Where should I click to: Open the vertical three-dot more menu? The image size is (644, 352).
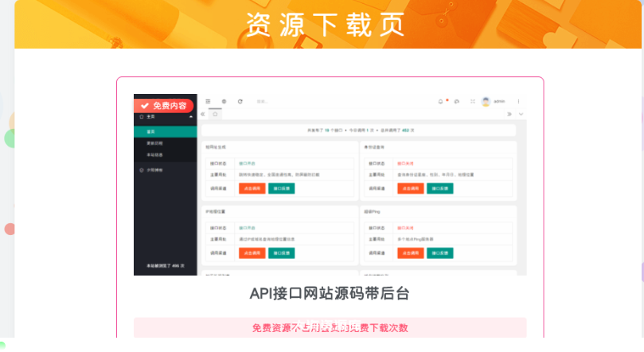click(519, 101)
